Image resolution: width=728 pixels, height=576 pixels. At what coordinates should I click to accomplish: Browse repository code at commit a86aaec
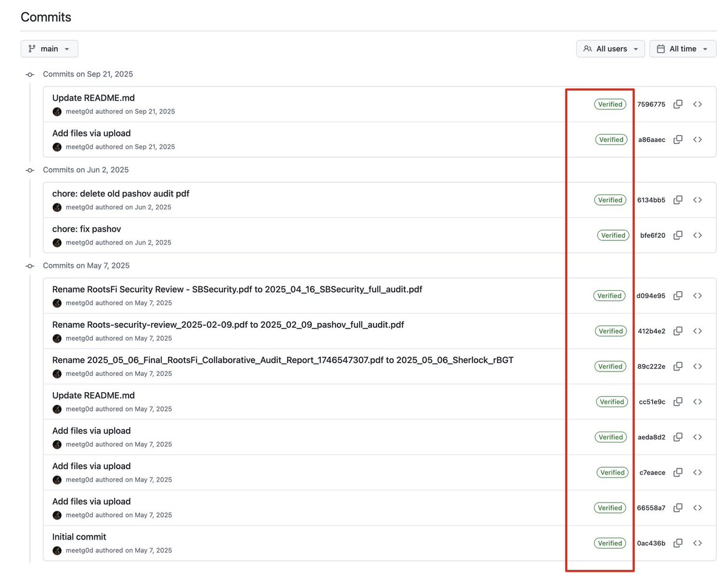[698, 139]
